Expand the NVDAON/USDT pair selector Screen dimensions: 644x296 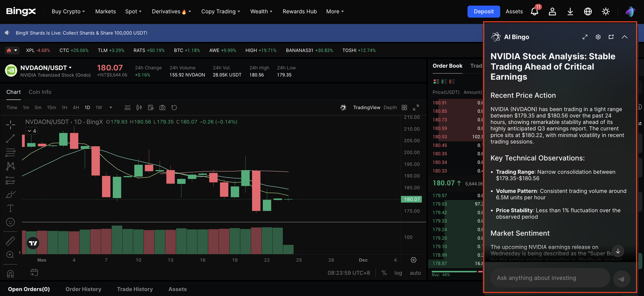[x=46, y=68]
